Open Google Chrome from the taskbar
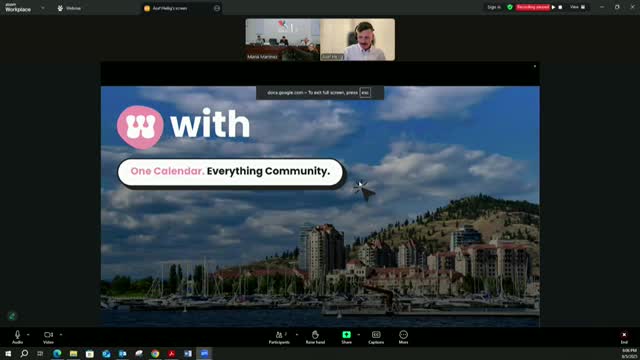The width and height of the screenshot is (640, 360). click(155, 353)
